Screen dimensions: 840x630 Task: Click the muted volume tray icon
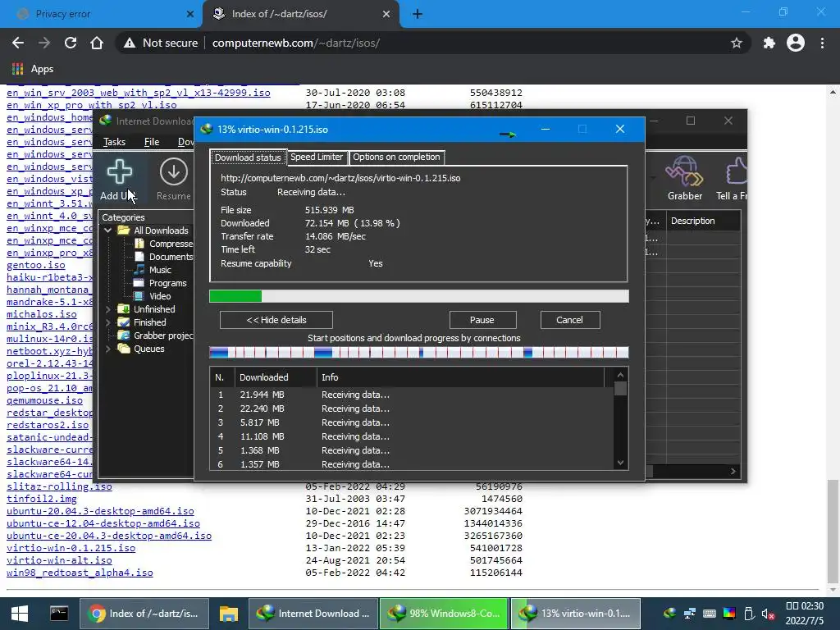(x=768, y=614)
